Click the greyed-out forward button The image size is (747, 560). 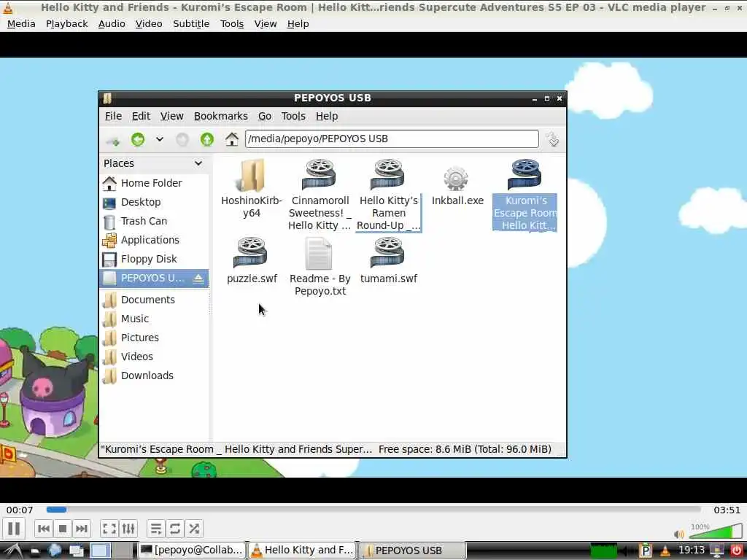[x=182, y=139]
